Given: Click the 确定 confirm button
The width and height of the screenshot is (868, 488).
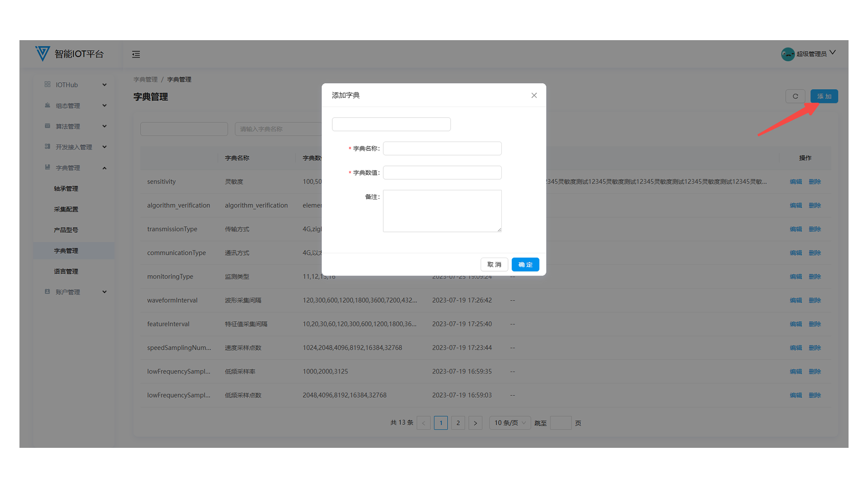Looking at the screenshot, I should [x=525, y=265].
